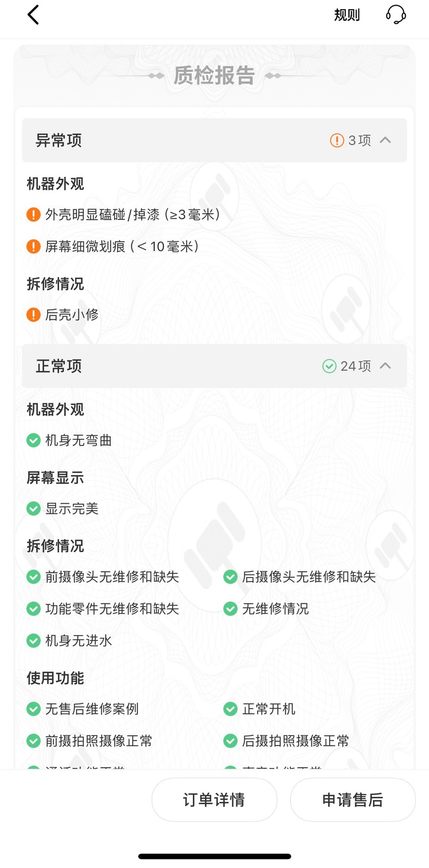The width and height of the screenshot is (429, 868).
Task: Open 订单详情 order details
Action: (x=215, y=799)
